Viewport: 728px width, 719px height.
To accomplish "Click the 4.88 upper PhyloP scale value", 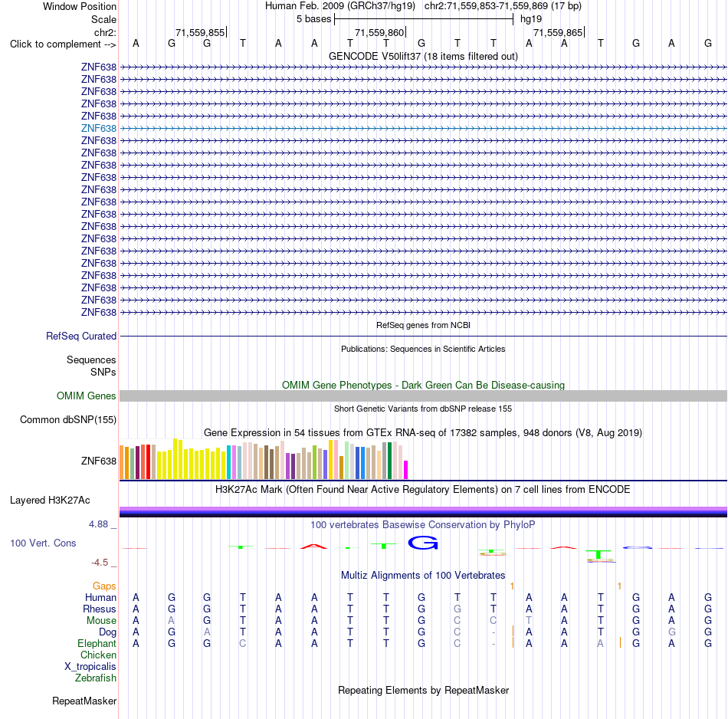I will click(98, 524).
